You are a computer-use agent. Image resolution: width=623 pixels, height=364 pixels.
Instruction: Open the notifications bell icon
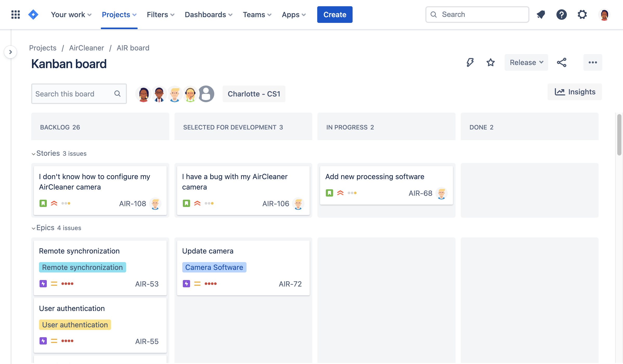(540, 14)
